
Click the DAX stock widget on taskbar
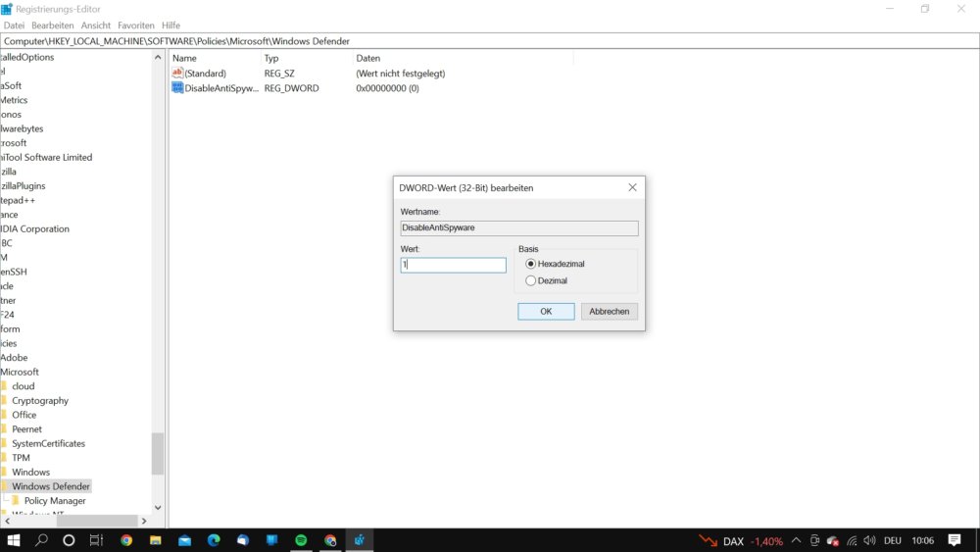click(741, 541)
